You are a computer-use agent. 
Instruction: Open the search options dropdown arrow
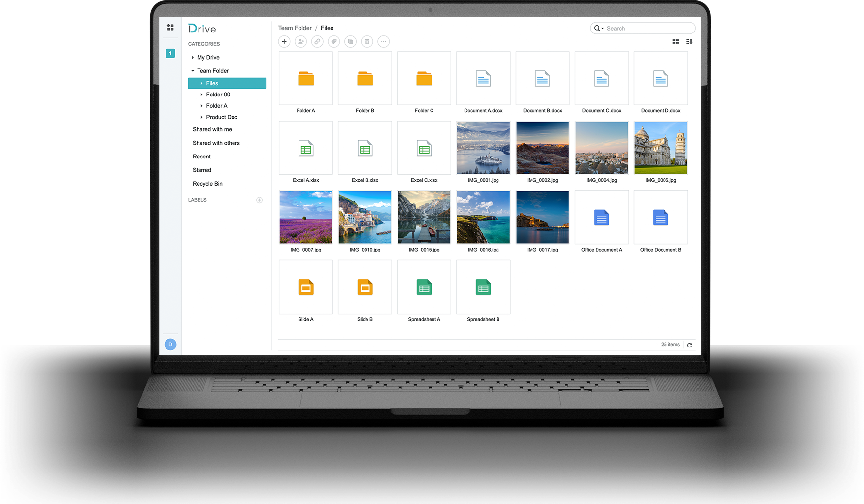click(603, 28)
